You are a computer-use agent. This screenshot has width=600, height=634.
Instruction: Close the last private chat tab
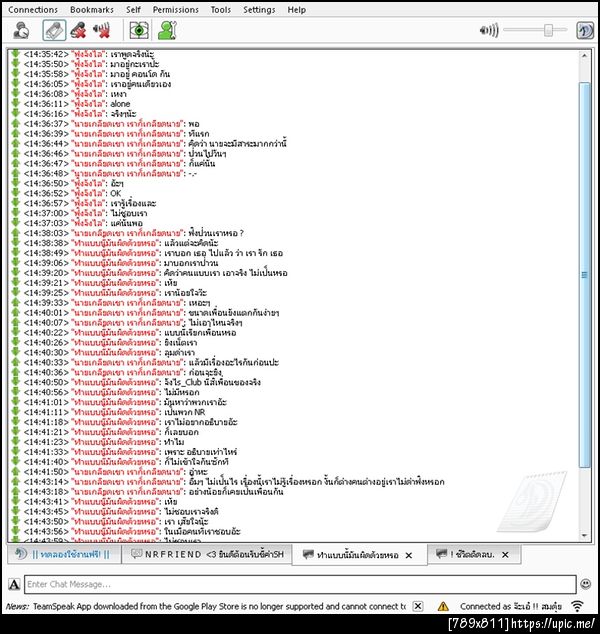click(505, 555)
